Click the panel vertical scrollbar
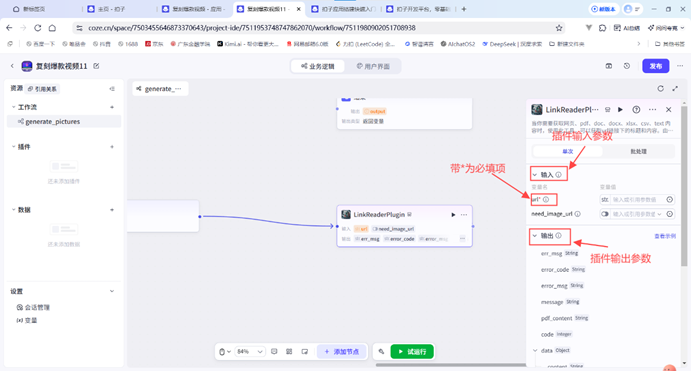Image resolution: width=691 pixels, height=371 pixels. tap(684, 185)
